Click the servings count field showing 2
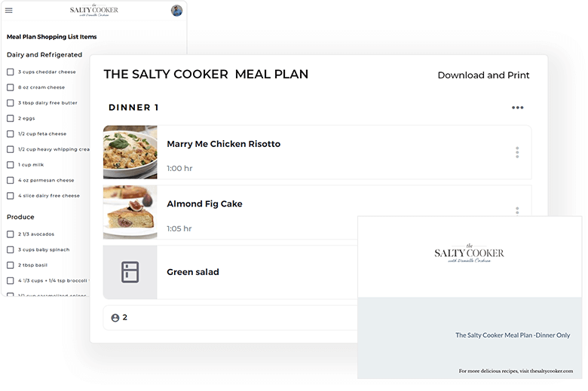The image size is (588, 391). pos(230,318)
